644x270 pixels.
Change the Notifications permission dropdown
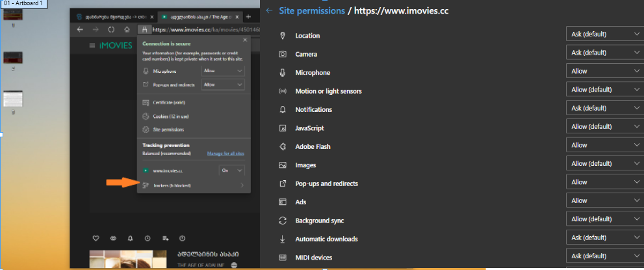(x=605, y=108)
